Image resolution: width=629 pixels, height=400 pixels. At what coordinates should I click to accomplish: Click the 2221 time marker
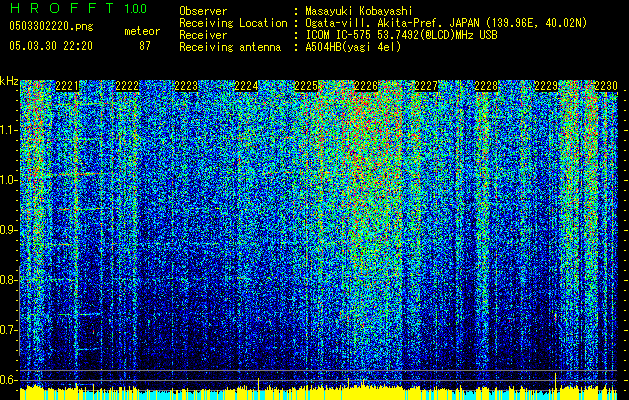coord(67,86)
